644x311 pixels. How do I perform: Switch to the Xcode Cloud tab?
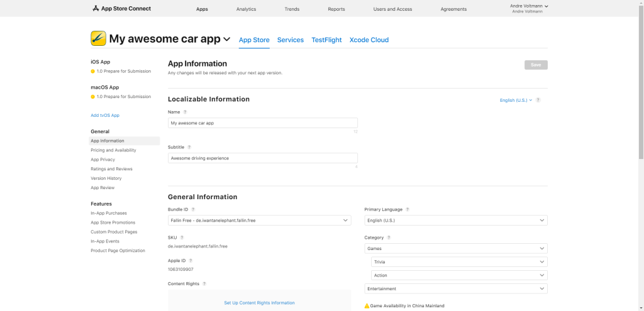click(x=369, y=40)
